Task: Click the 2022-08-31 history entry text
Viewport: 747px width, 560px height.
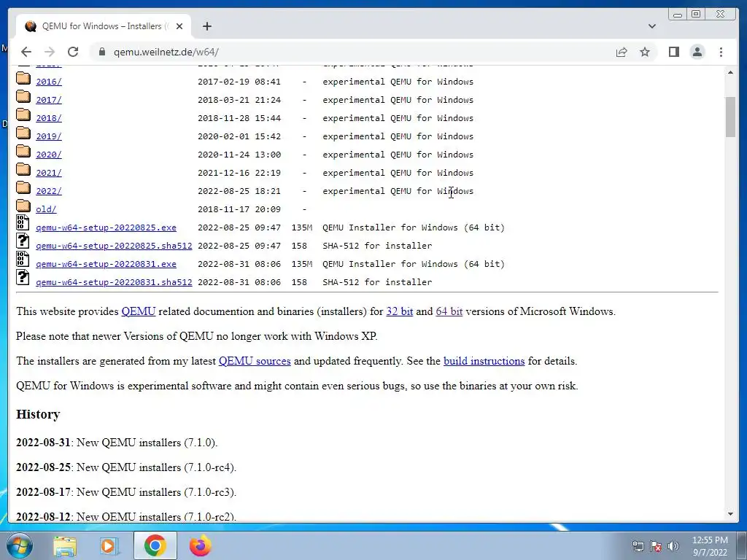Action: click(117, 443)
